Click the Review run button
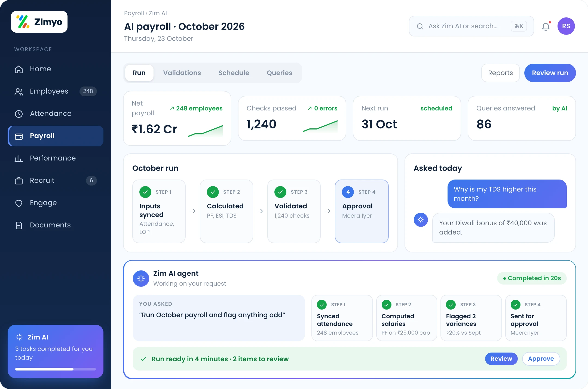The width and height of the screenshot is (588, 389). (550, 73)
